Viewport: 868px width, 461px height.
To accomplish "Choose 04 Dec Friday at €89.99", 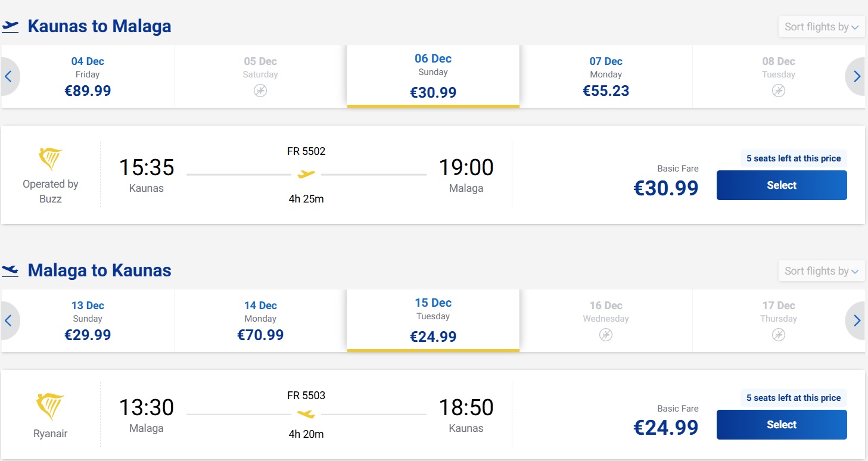I will (x=88, y=77).
